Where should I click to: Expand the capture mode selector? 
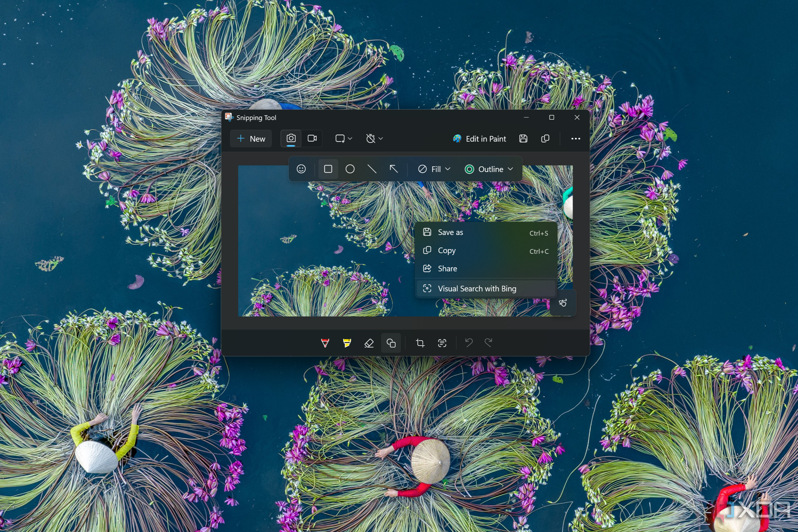click(346, 138)
